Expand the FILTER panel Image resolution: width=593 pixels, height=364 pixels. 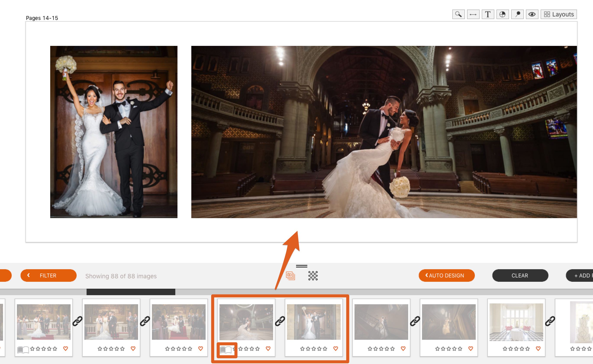click(48, 275)
